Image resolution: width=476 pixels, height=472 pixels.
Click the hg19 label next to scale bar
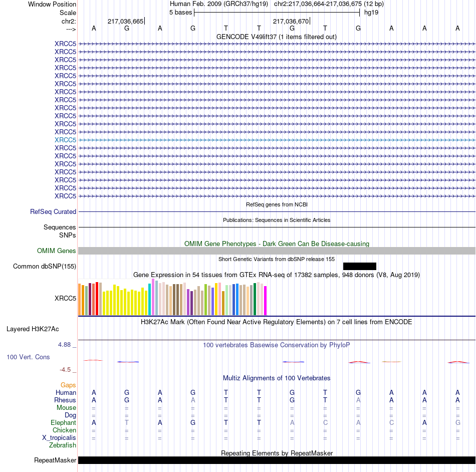tap(371, 13)
